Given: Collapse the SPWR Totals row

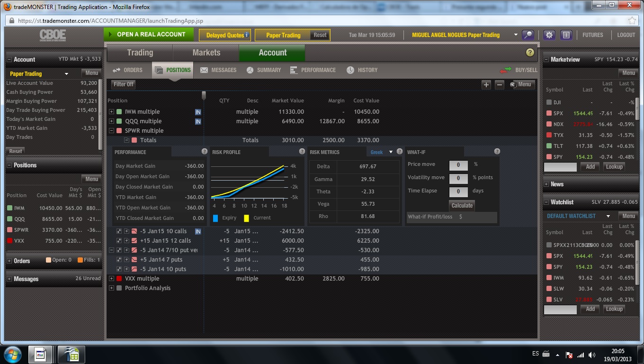Looking at the screenshot, I should pos(126,140).
